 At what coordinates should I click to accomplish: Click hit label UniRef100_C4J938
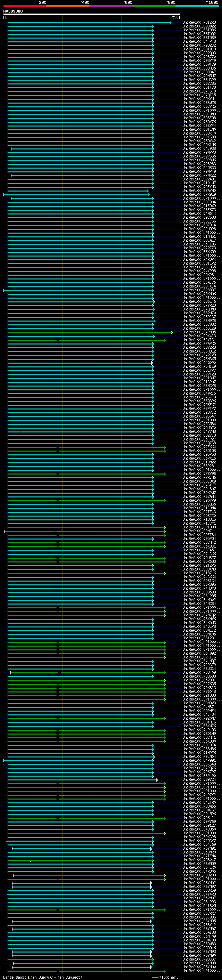[x=199, y=149]
